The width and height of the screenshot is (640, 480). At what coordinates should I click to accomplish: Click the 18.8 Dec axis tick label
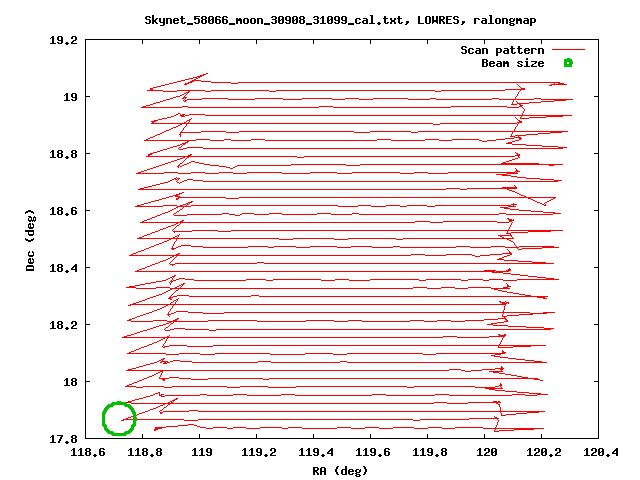coord(63,154)
